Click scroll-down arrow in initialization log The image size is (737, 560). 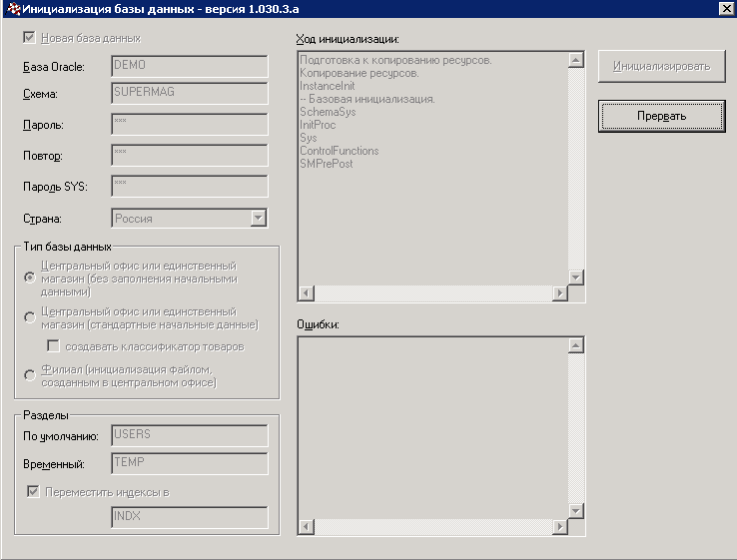point(576,278)
